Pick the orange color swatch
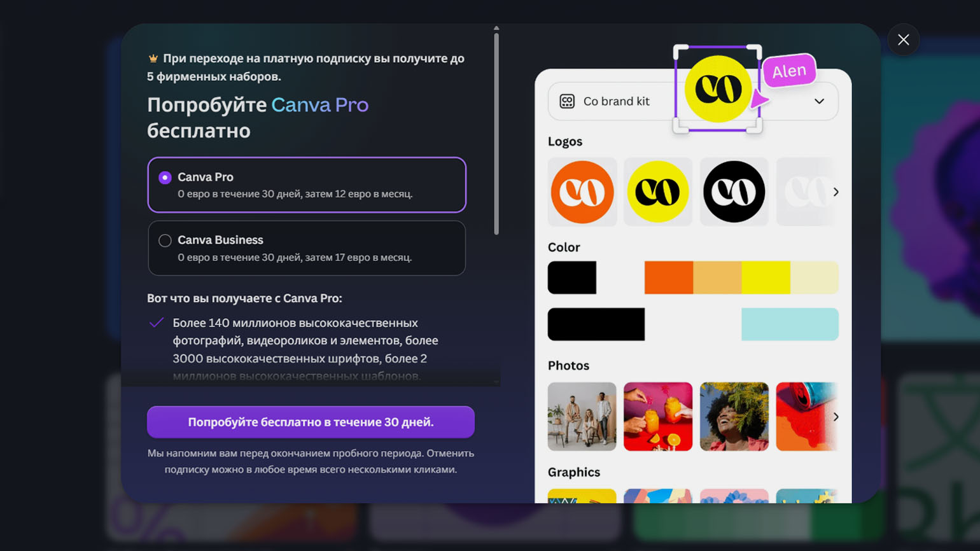Viewport: 980px width, 551px height. [x=669, y=277]
